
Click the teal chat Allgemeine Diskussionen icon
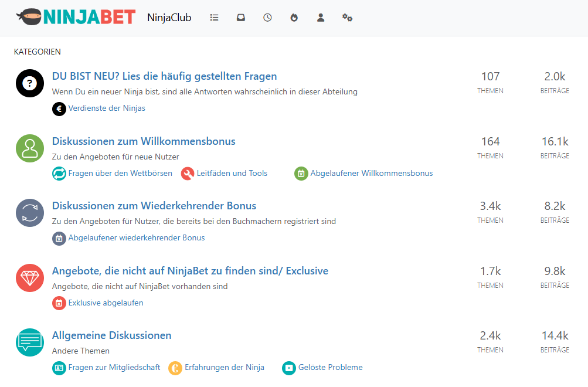click(30, 342)
